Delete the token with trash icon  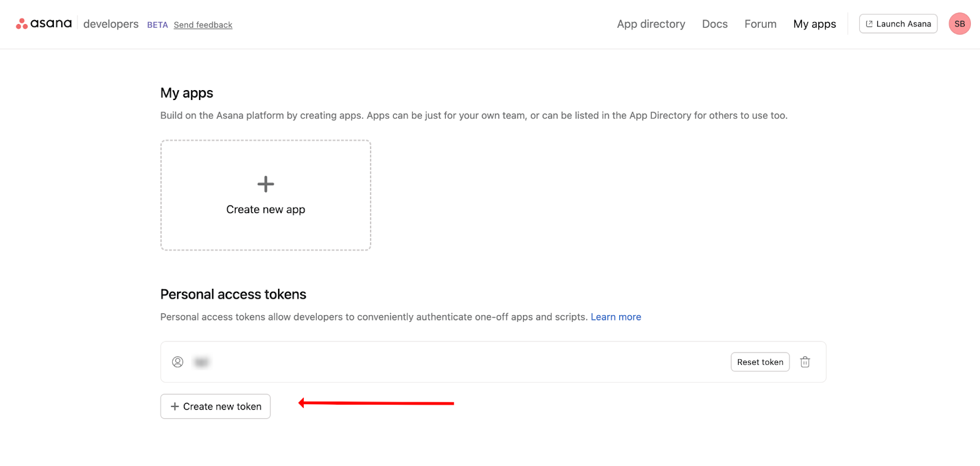pos(805,362)
